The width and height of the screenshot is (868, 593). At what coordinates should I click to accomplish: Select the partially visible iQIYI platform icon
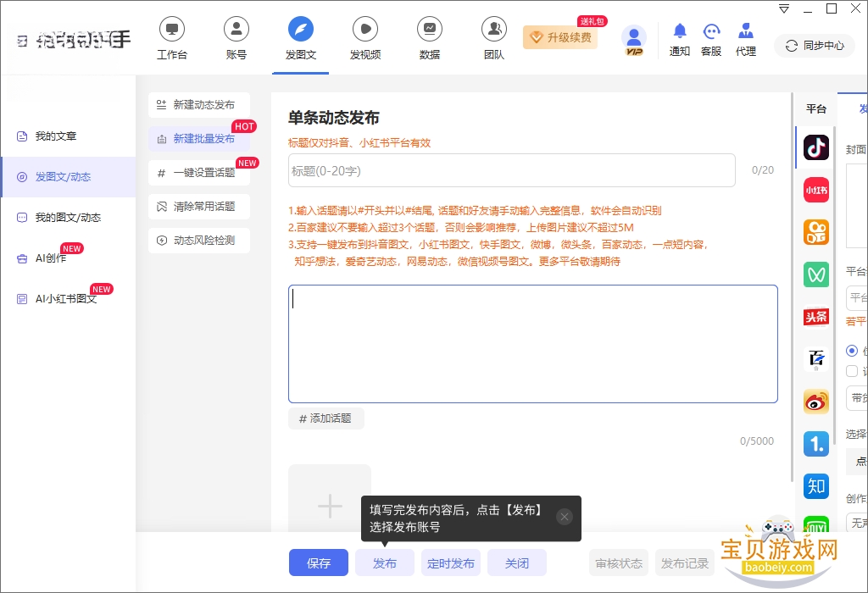click(816, 524)
